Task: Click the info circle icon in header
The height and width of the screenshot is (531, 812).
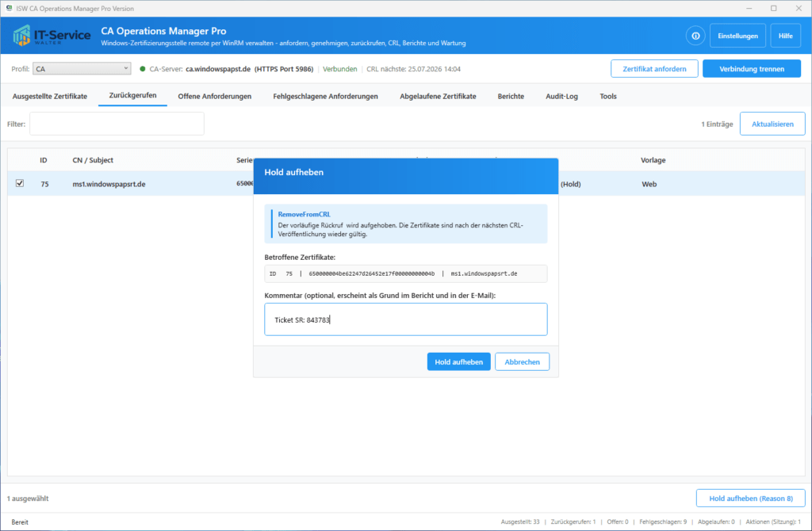Action: 695,36
